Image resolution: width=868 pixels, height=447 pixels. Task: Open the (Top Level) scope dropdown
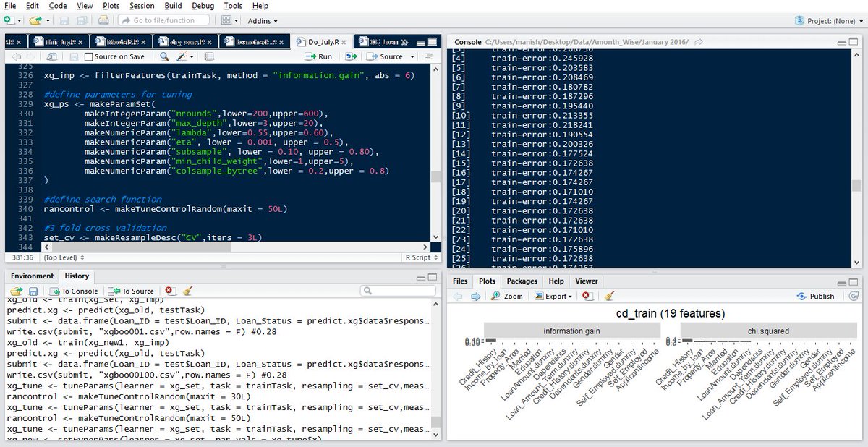[x=64, y=257]
